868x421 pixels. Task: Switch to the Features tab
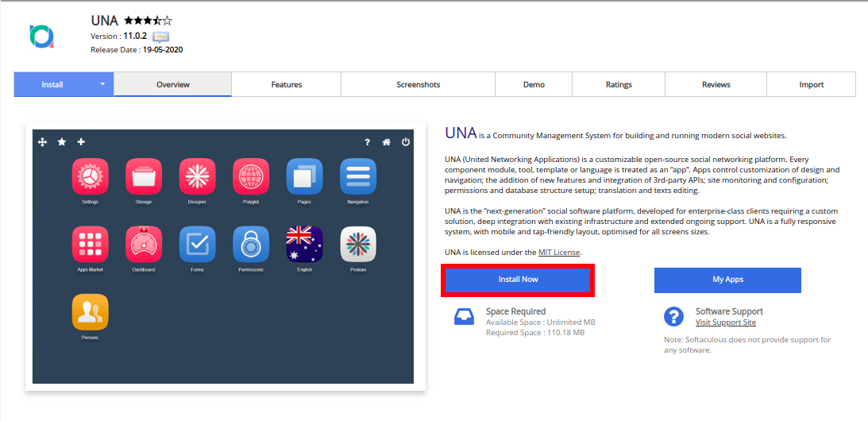(286, 84)
